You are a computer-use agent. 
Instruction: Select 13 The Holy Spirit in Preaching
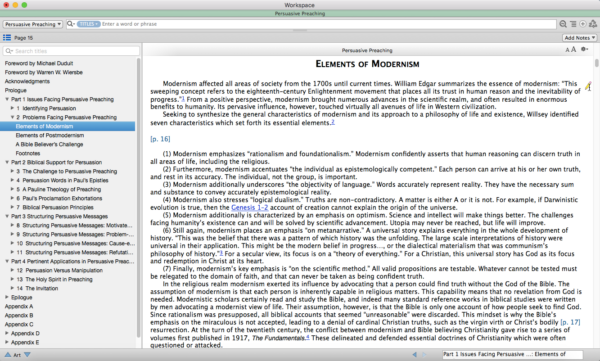(x=54, y=279)
